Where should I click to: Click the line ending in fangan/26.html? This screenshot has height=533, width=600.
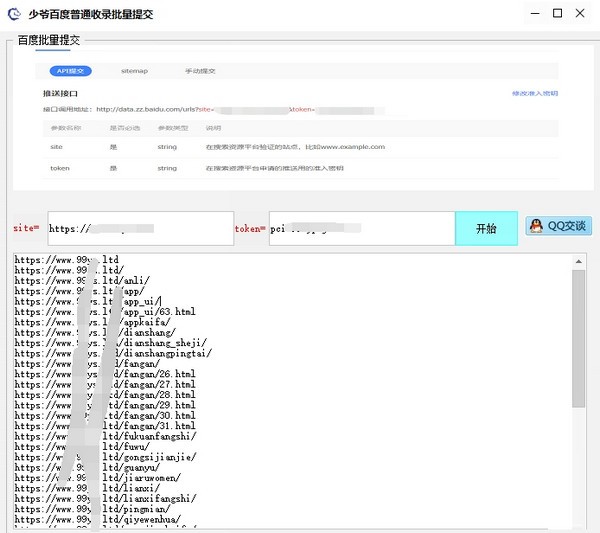coord(105,373)
